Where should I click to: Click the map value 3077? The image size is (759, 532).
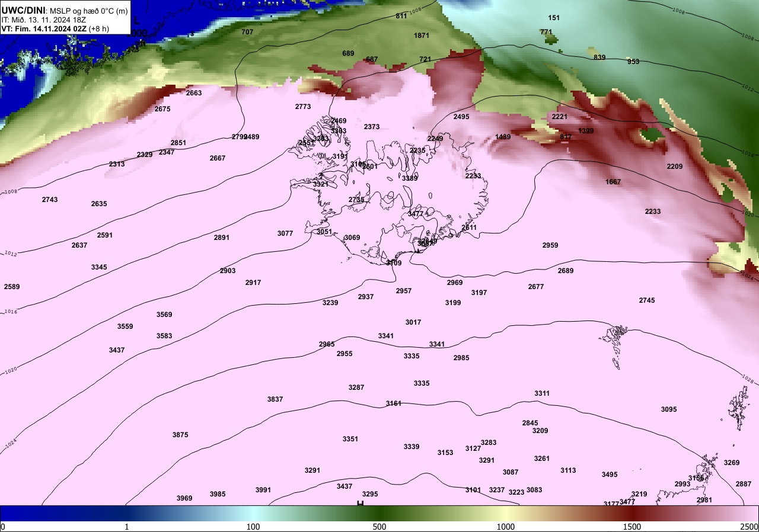tap(285, 233)
